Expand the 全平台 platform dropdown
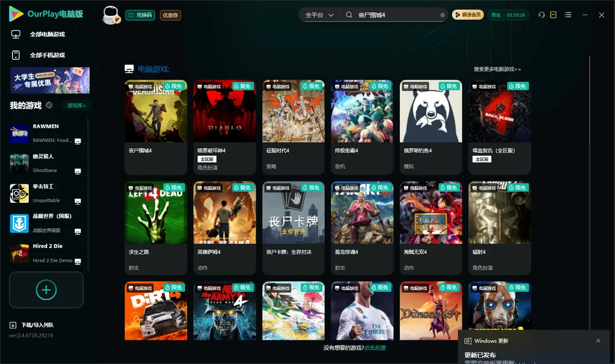This screenshot has width=615, height=364. (319, 15)
